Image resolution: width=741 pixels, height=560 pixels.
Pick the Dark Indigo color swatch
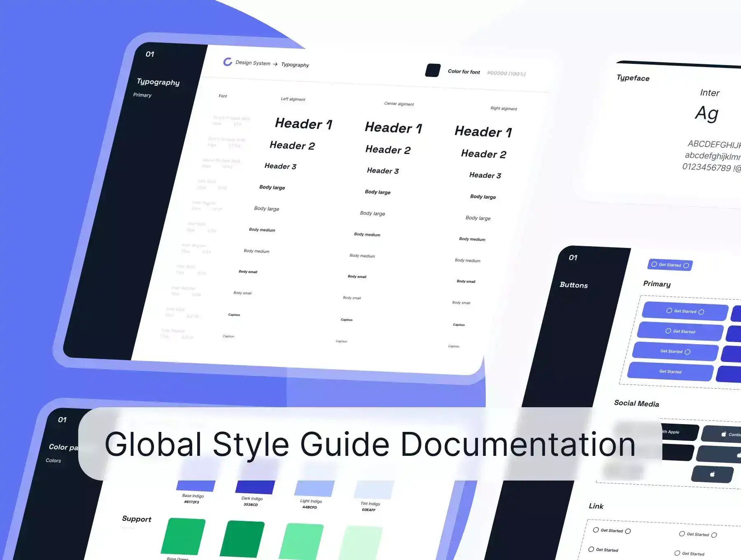[255, 487]
